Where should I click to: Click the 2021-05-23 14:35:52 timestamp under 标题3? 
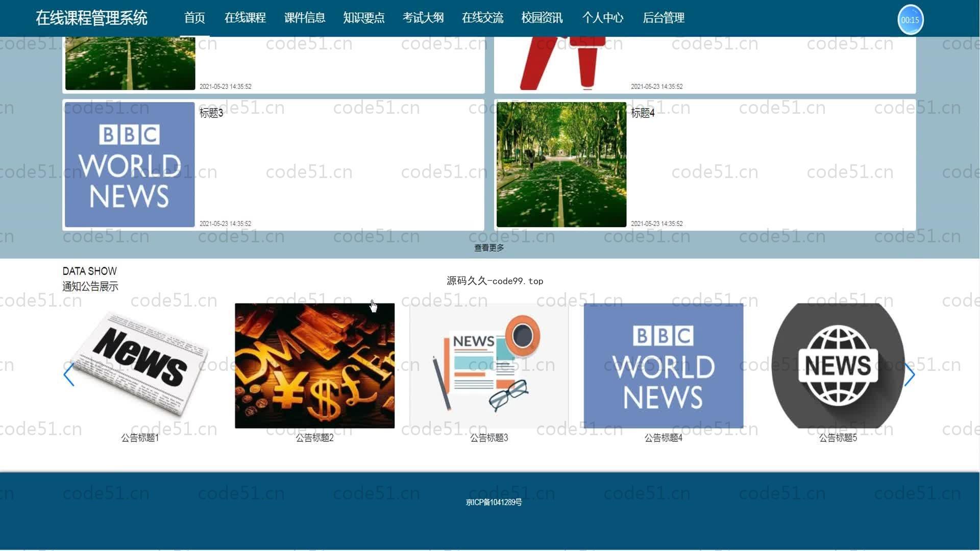coord(225,223)
